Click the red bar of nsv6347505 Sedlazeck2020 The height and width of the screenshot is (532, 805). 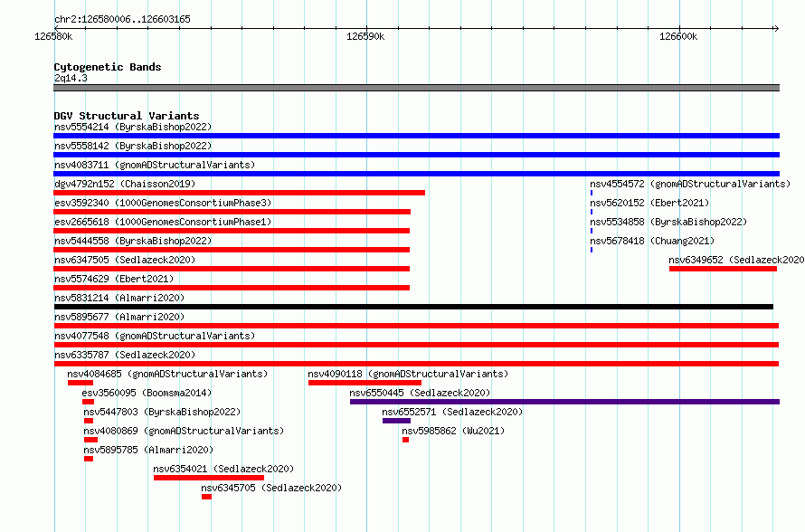pyautogui.click(x=232, y=269)
